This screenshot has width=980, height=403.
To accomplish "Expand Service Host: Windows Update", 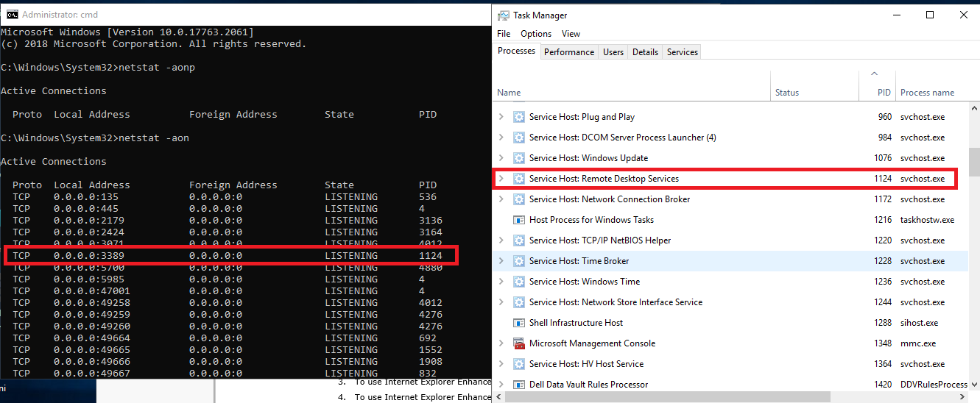I will (501, 158).
